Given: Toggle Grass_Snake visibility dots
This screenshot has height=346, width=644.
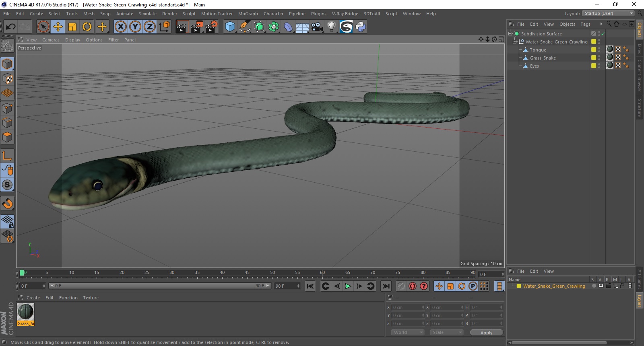Looking at the screenshot, I should pos(599,58).
